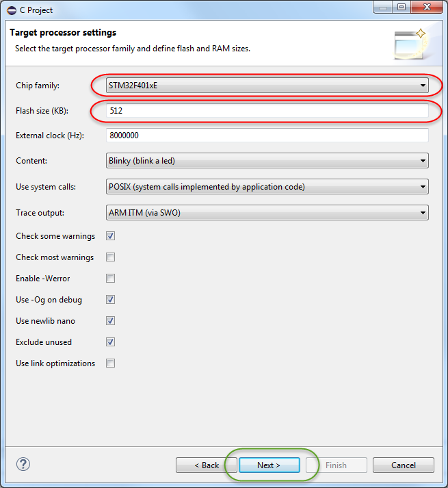The width and height of the screenshot is (448, 488).
Task: Uncheck Check some warnings checkbox
Action: pyautogui.click(x=110, y=236)
